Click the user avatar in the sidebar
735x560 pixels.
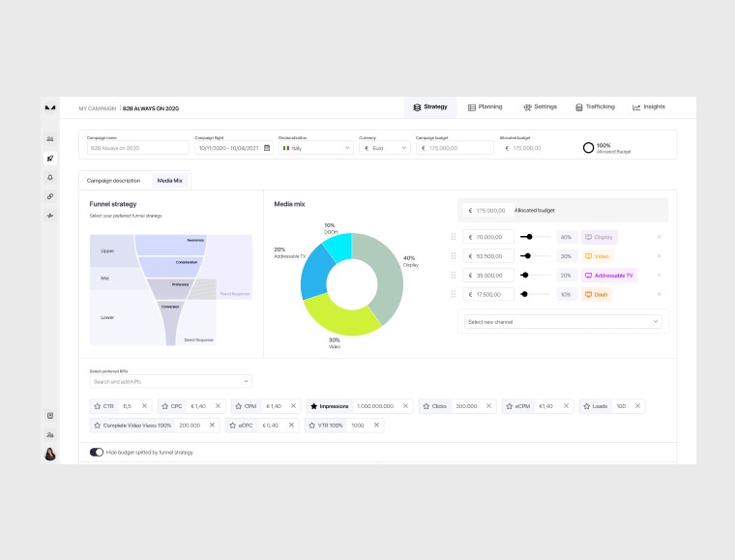click(50, 454)
